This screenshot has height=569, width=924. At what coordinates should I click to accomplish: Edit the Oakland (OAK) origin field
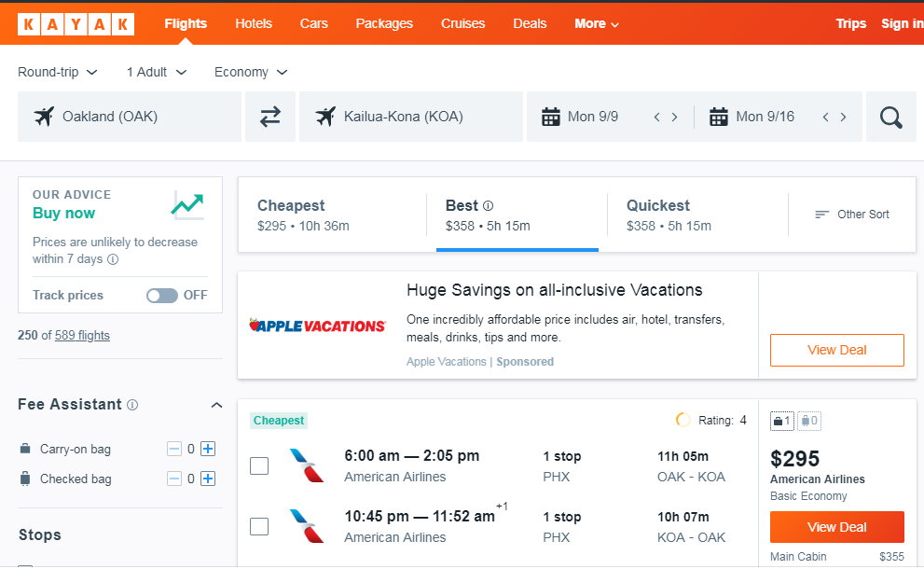(x=130, y=117)
